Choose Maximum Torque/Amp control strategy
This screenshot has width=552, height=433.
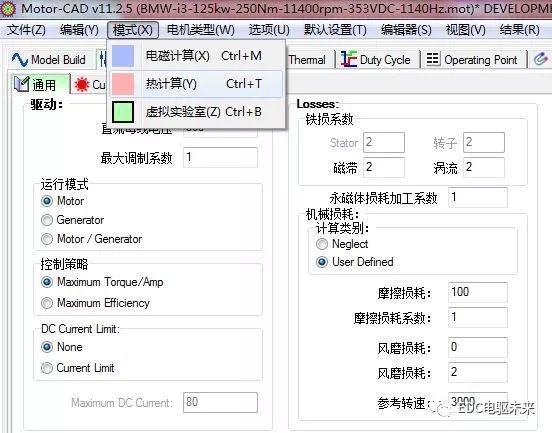tap(46, 282)
